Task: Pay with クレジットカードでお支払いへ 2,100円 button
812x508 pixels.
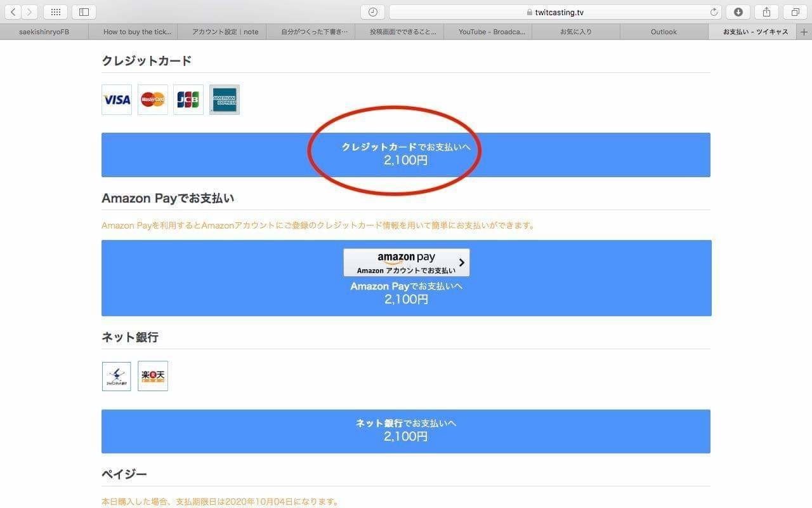Action: [406, 155]
